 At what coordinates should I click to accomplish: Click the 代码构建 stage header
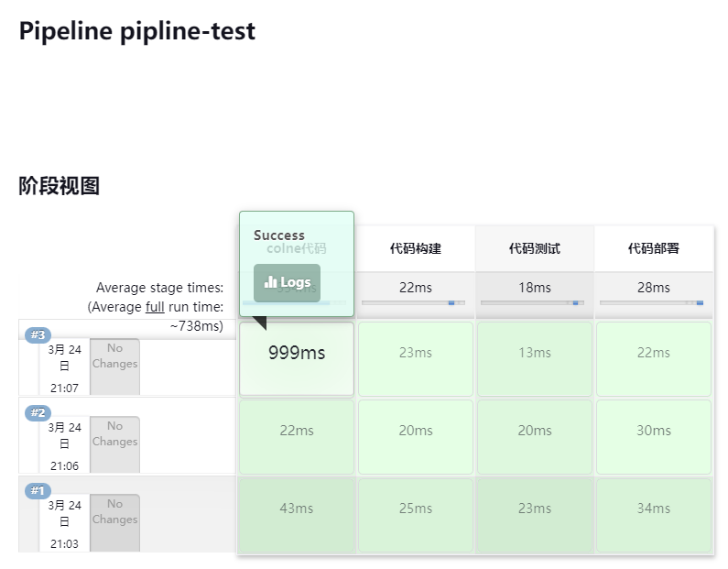(x=415, y=248)
